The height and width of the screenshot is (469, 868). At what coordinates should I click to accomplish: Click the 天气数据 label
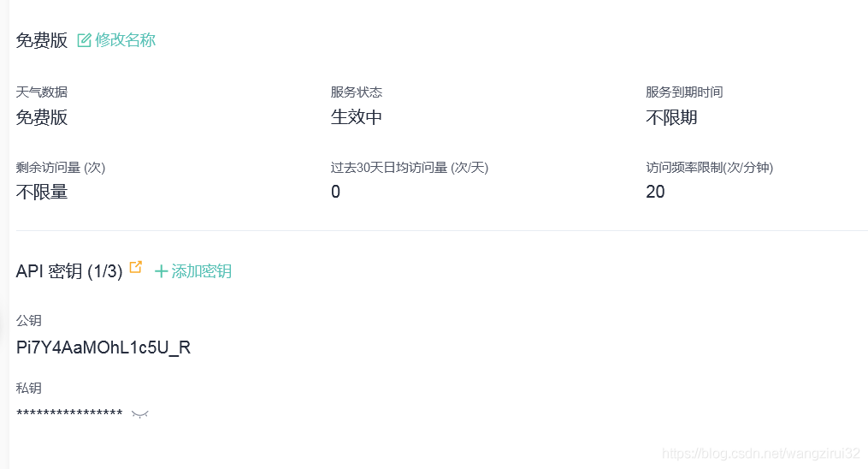pyautogui.click(x=42, y=92)
